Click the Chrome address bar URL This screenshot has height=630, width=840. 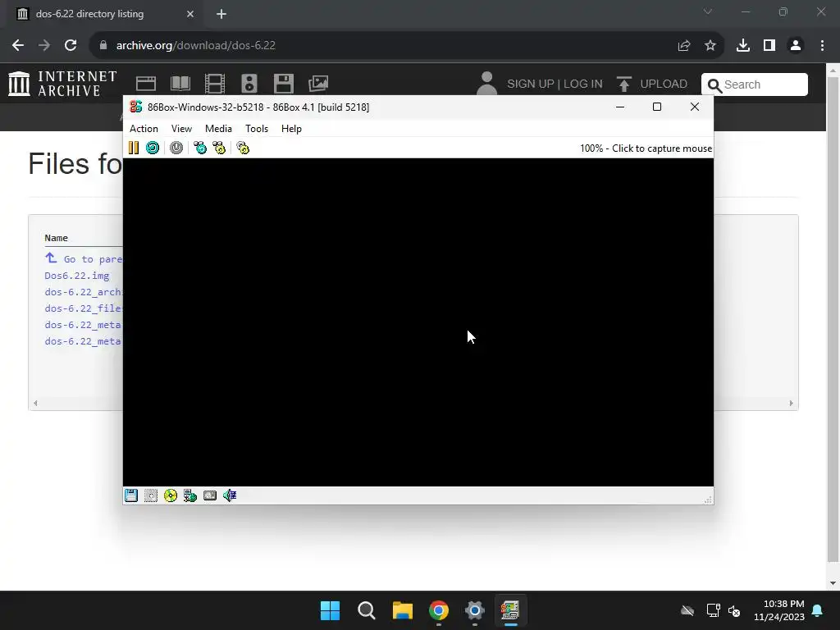click(195, 46)
